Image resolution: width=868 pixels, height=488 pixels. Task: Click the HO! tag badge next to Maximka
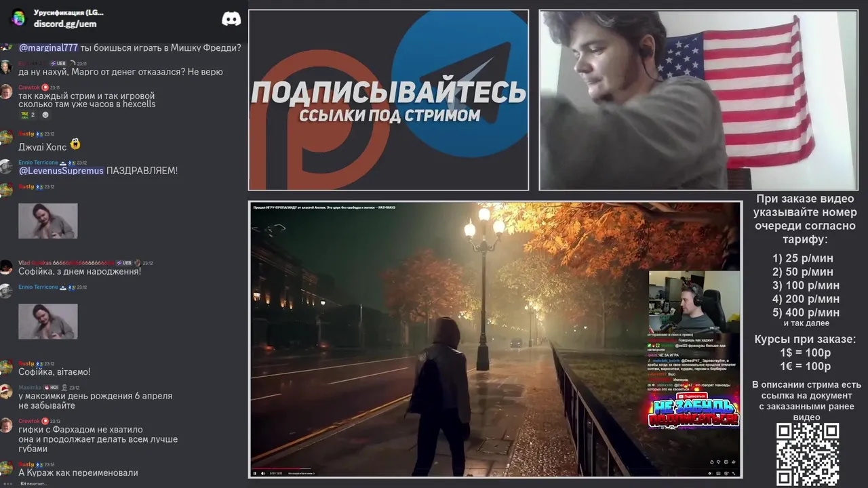pyautogui.click(x=51, y=388)
